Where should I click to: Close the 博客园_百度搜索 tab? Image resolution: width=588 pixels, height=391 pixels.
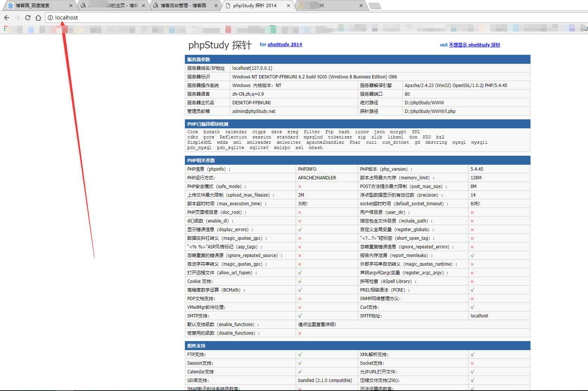click(x=71, y=6)
